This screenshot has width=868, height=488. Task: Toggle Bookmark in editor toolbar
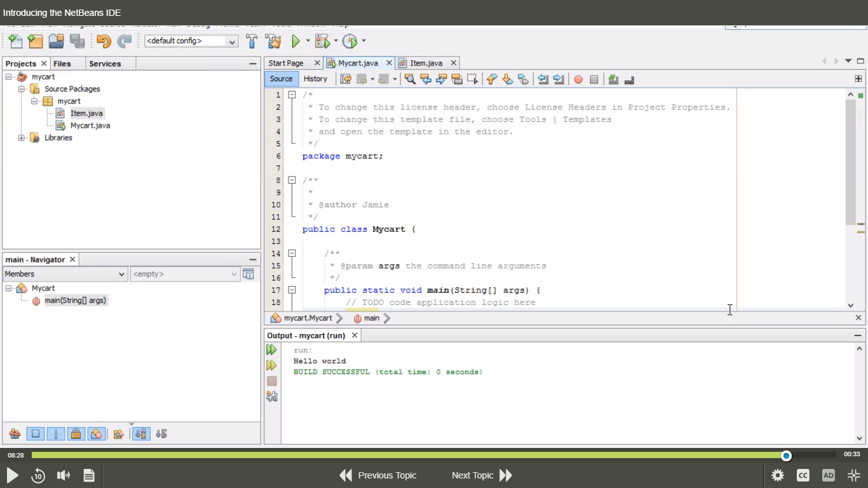(x=523, y=79)
